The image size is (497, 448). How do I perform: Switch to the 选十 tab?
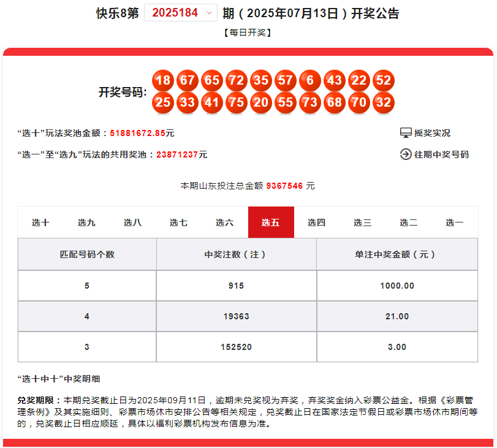coord(40,222)
